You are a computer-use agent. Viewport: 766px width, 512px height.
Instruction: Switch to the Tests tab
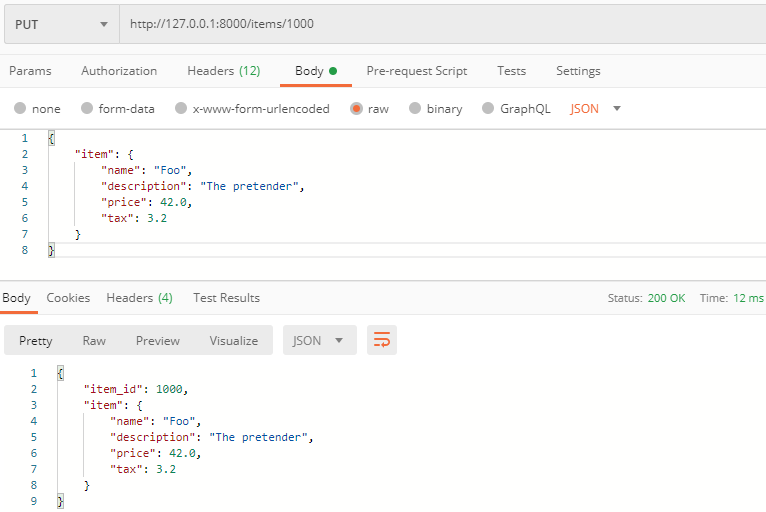[511, 71]
